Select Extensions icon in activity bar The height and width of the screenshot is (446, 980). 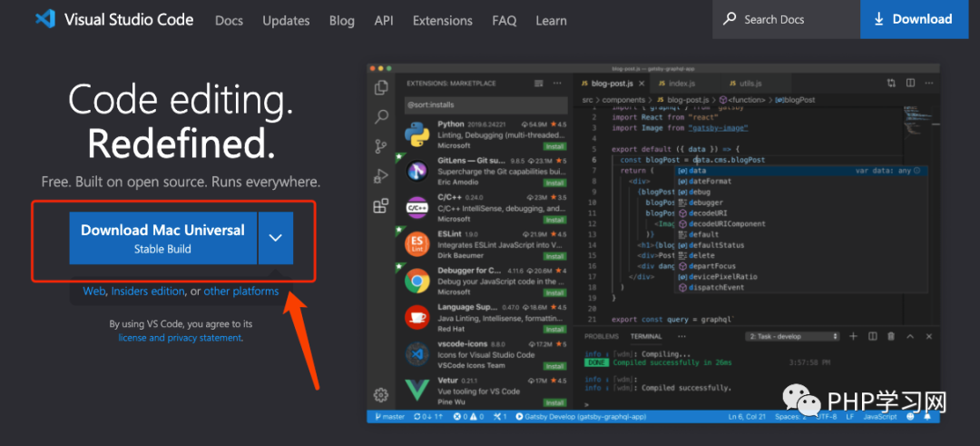click(380, 206)
